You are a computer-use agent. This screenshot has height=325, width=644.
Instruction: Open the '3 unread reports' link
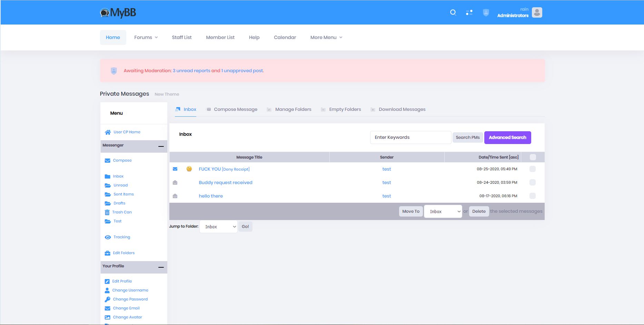coord(191,71)
